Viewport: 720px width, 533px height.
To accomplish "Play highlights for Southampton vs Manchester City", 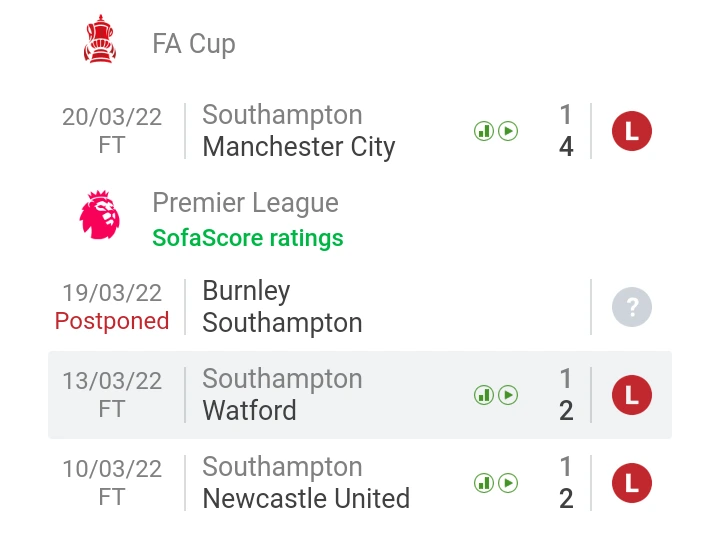I will tap(508, 131).
